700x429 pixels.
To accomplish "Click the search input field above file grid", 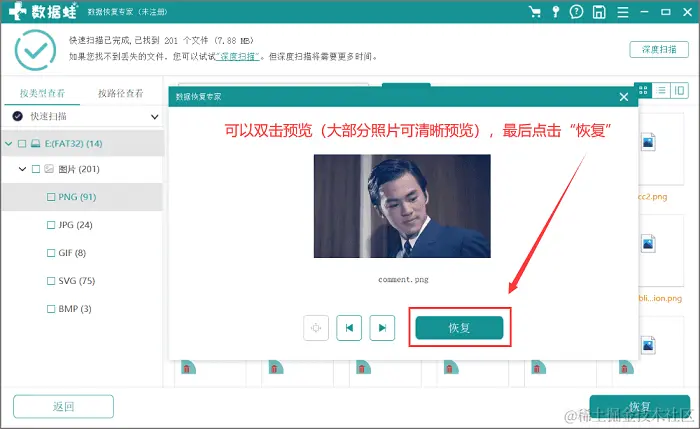I will tap(273, 84).
